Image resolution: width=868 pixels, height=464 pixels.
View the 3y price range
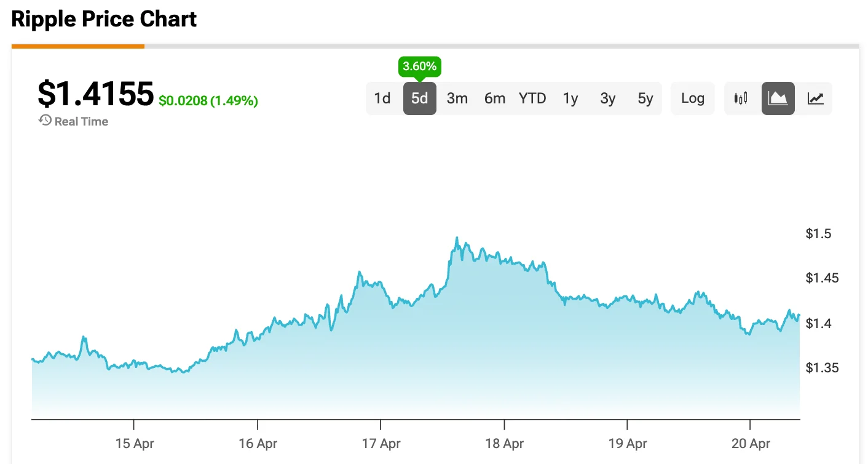click(608, 98)
